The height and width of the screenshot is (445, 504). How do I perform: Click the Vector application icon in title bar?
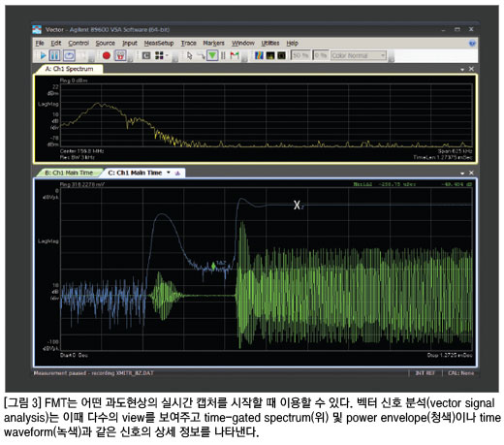(x=37, y=29)
